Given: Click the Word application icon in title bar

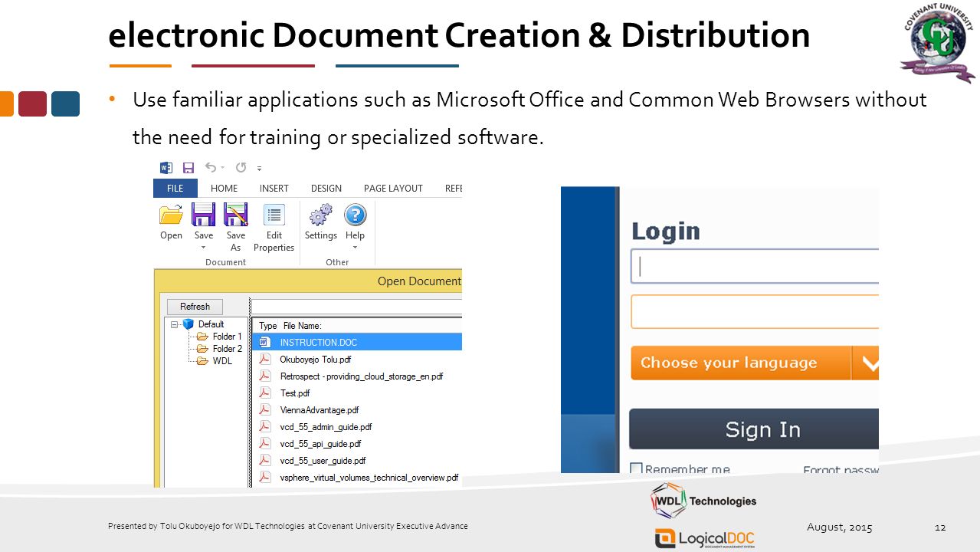Looking at the screenshot, I should click(166, 167).
